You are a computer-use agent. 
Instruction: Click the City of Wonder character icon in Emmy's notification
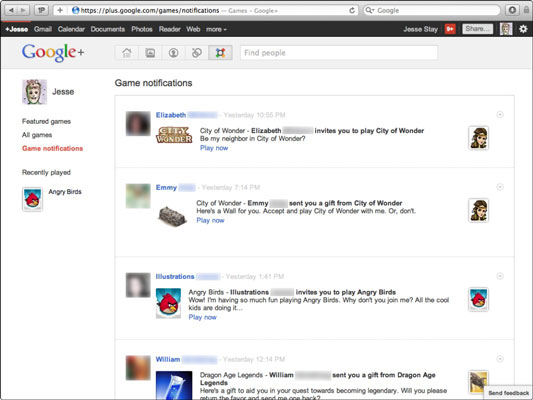[479, 210]
